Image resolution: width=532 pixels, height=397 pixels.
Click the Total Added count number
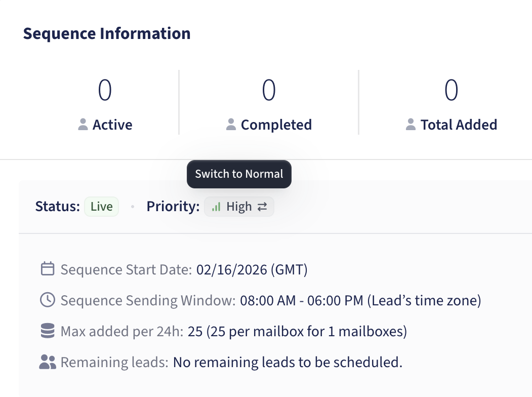451,90
